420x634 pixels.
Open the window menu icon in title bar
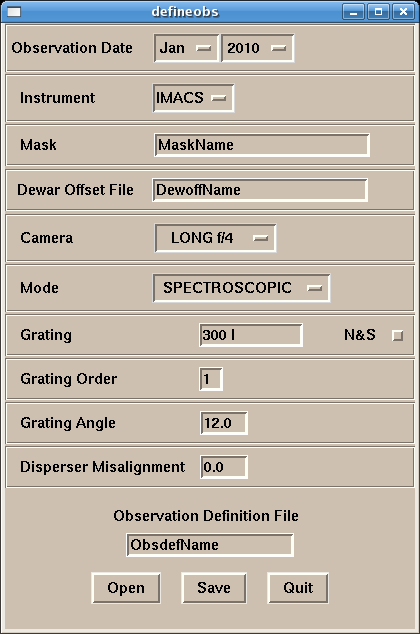click(13, 12)
